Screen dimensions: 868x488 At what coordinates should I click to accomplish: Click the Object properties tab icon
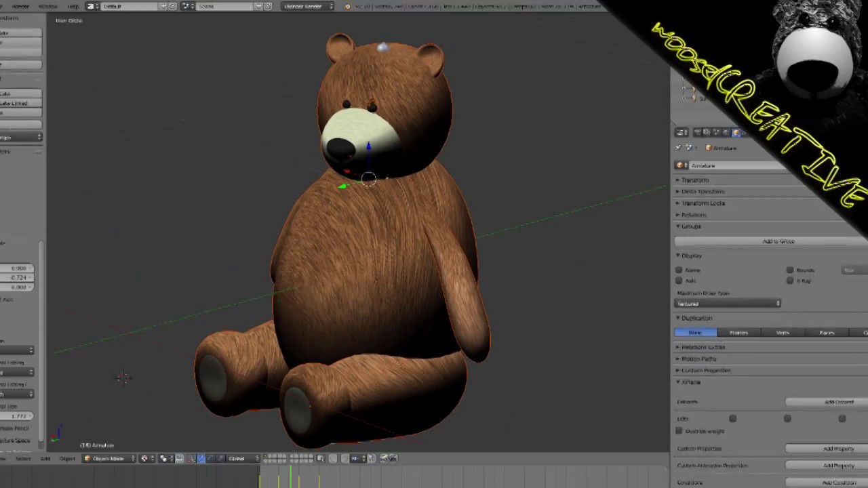(x=736, y=132)
